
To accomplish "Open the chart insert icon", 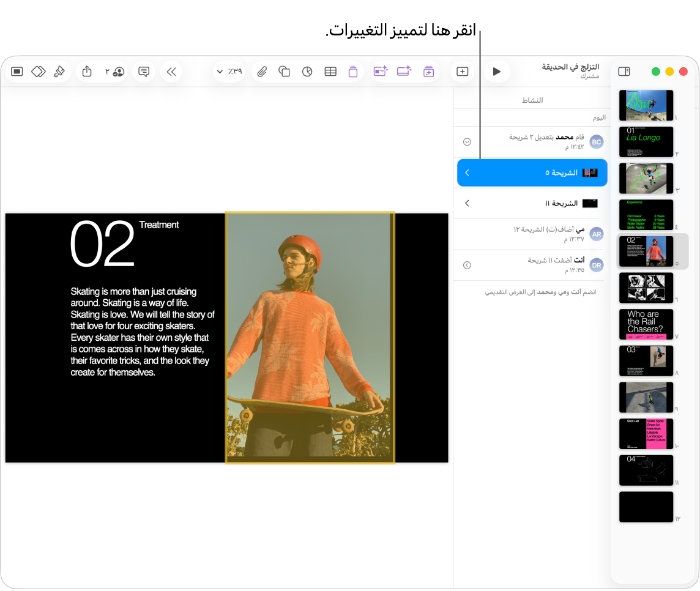I will click(307, 72).
